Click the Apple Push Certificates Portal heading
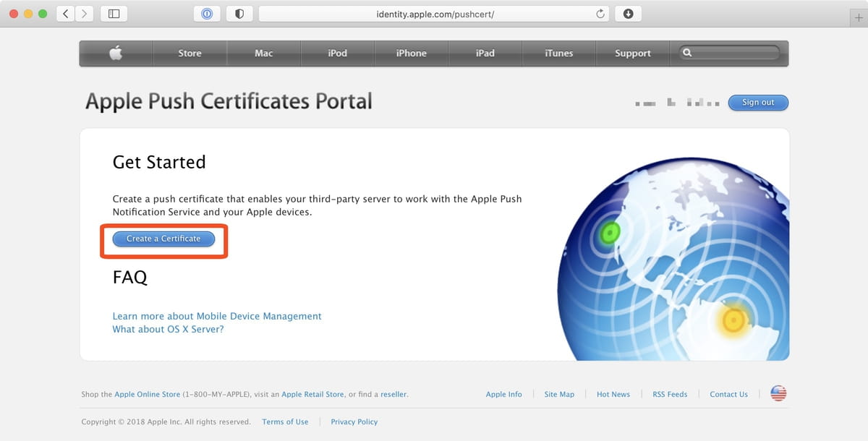The height and width of the screenshot is (441, 868). (229, 101)
